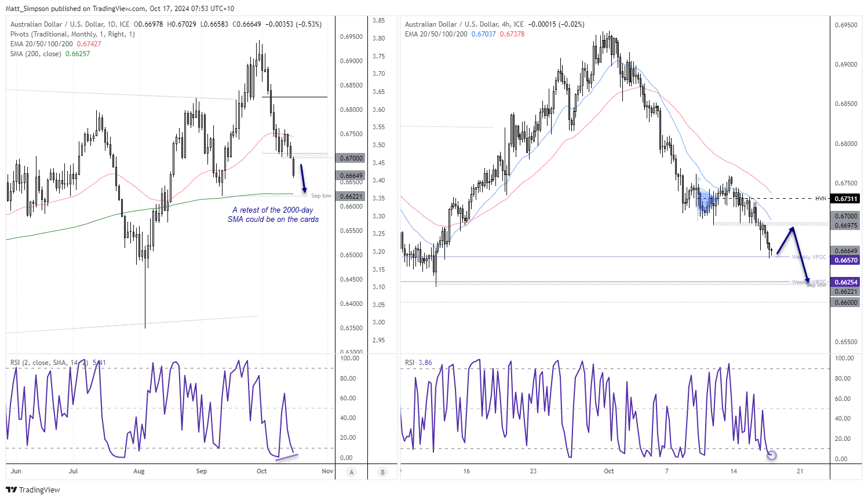The image size is (868, 500).
Task: Click the 'A' auto-scale button under the left chart
Action: pos(351,472)
